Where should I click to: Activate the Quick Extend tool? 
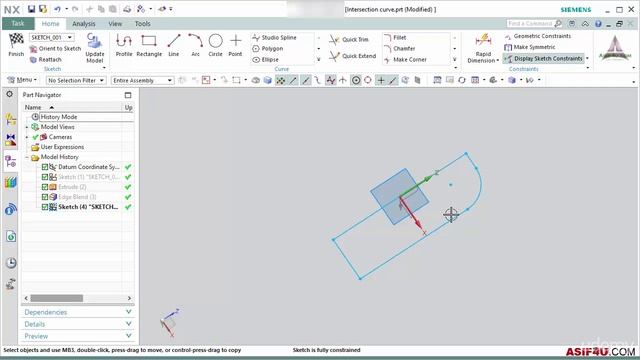[353, 56]
